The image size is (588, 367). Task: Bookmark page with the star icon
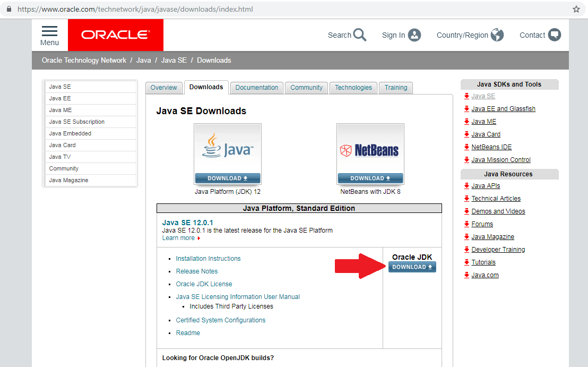(576, 9)
